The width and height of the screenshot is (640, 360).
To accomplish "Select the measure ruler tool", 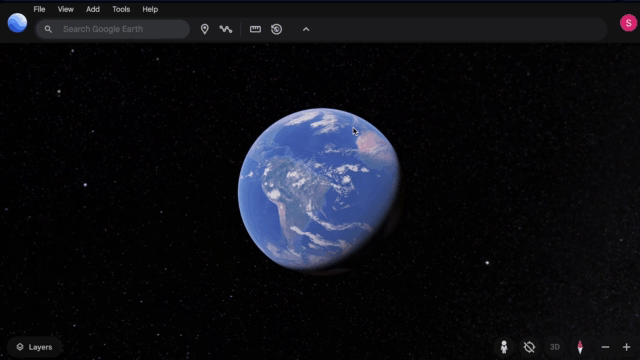I will click(256, 29).
